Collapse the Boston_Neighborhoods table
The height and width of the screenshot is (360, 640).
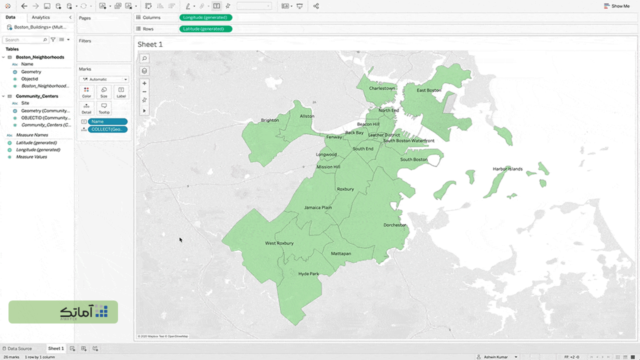(x=4, y=57)
